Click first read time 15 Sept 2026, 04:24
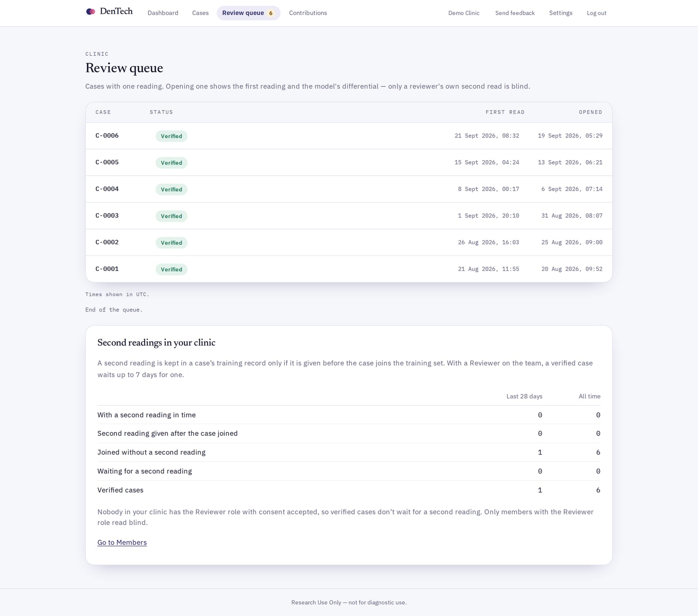The width and height of the screenshot is (698, 616). 487,162
